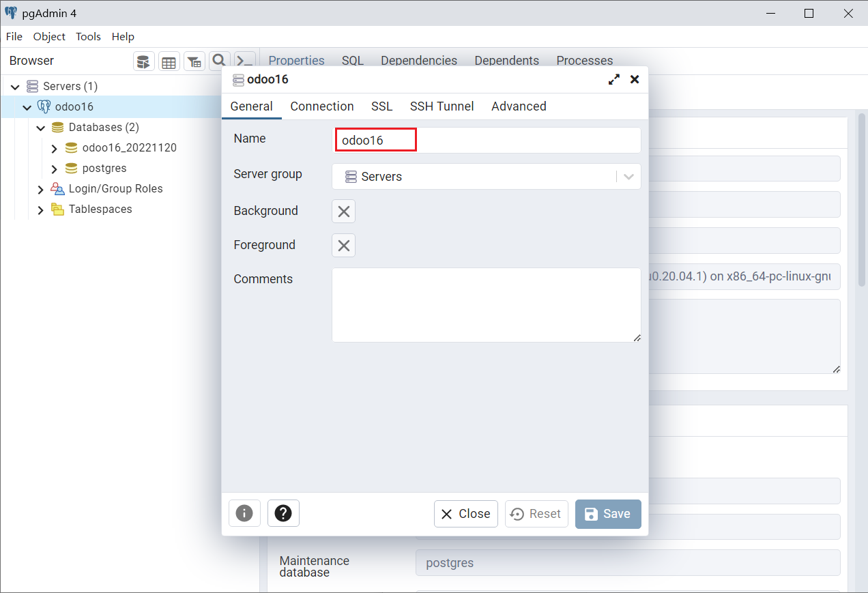Click the Maintenance database field showing postgres

628,563
